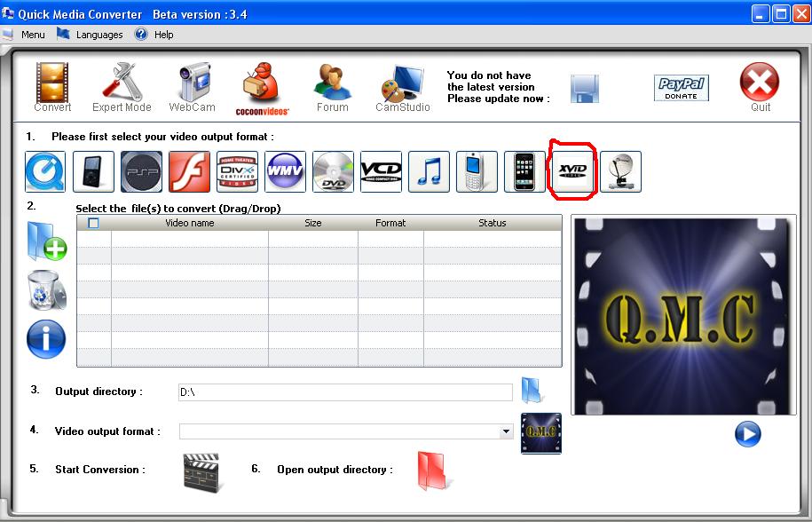Open the Menu menu
The width and height of the screenshot is (812, 522).
(x=33, y=35)
